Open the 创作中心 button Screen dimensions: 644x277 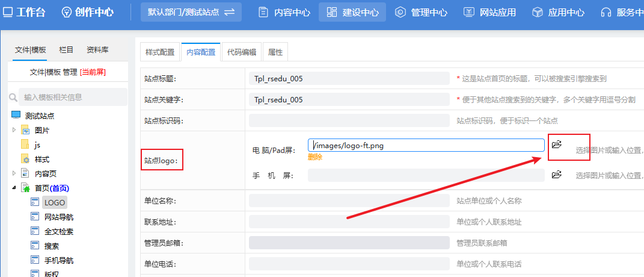(87, 13)
